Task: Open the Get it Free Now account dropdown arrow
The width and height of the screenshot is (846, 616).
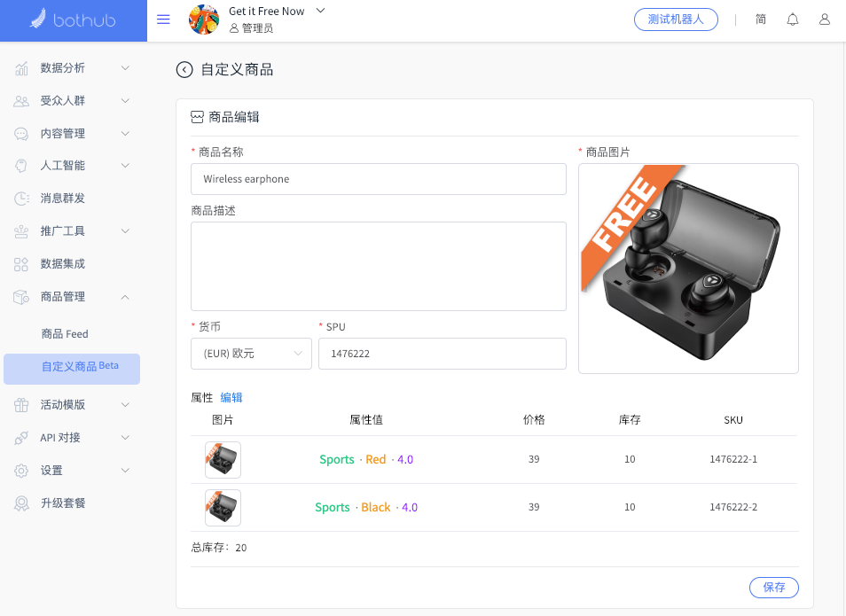Action: pyautogui.click(x=320, y=11)
